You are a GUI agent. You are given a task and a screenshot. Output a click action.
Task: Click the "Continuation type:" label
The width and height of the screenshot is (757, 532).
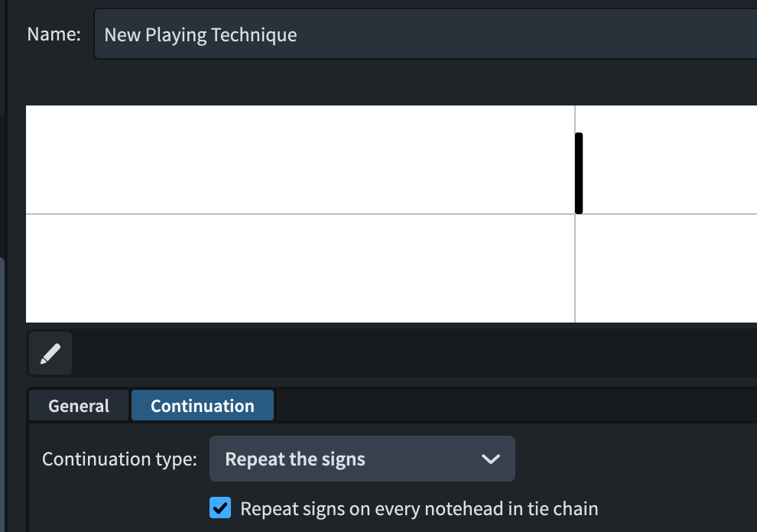click(x=119, y=459)
